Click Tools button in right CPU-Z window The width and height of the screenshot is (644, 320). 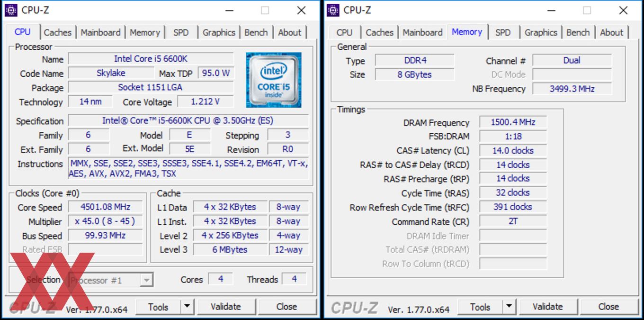[480, 307]
